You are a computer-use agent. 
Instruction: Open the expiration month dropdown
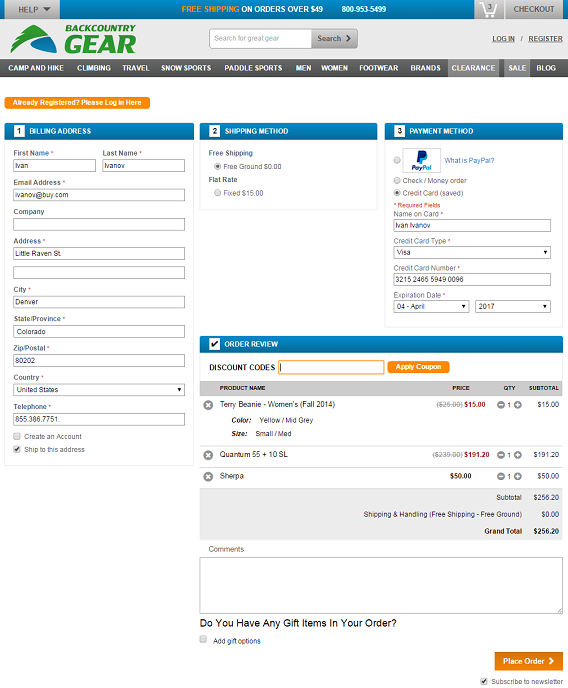(431, 306)
